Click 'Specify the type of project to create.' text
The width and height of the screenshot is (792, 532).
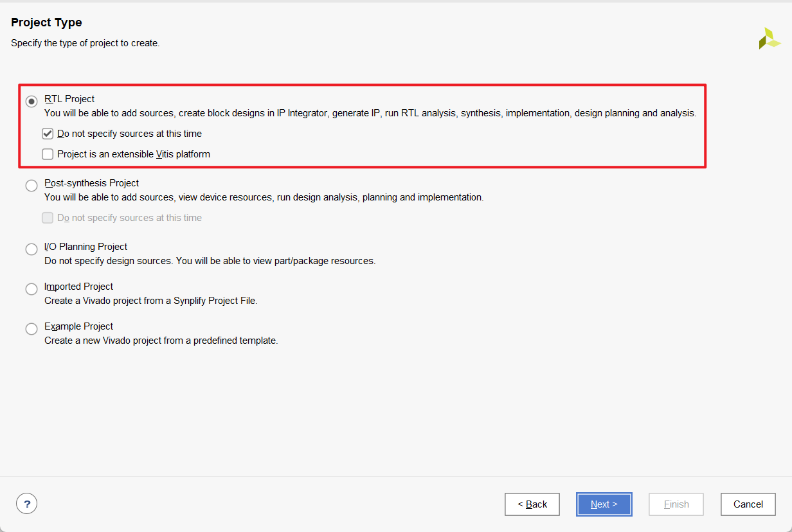coord(85,43)
